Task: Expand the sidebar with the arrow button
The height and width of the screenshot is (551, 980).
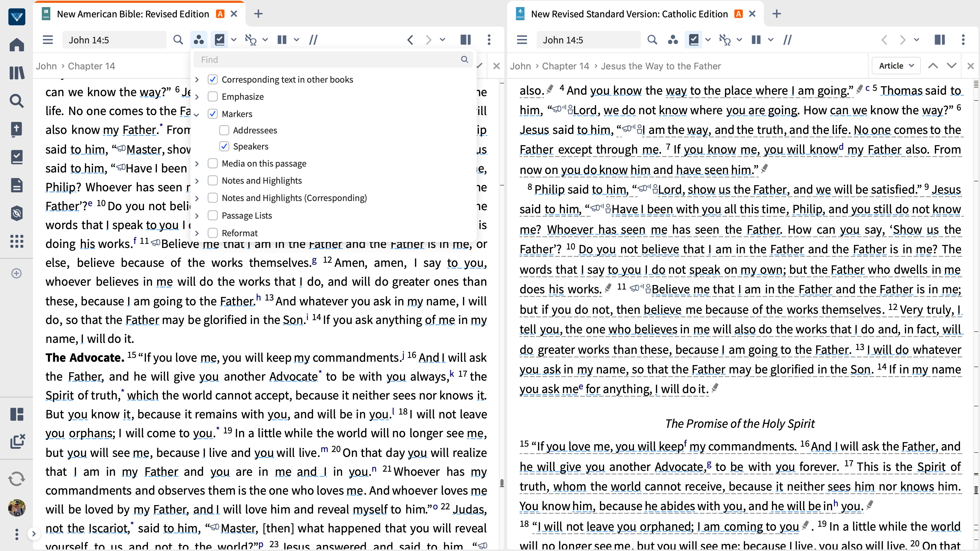Action: point(34,534)
